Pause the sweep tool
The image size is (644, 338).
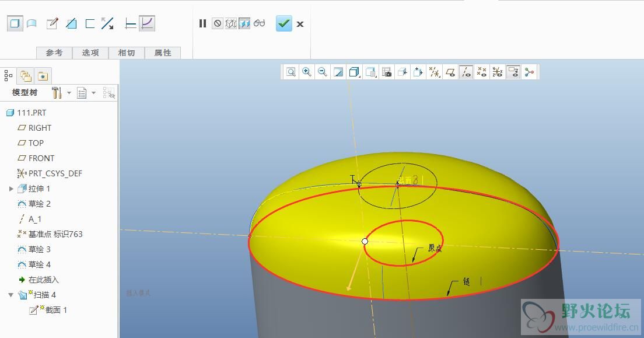[x=202, y=24]
